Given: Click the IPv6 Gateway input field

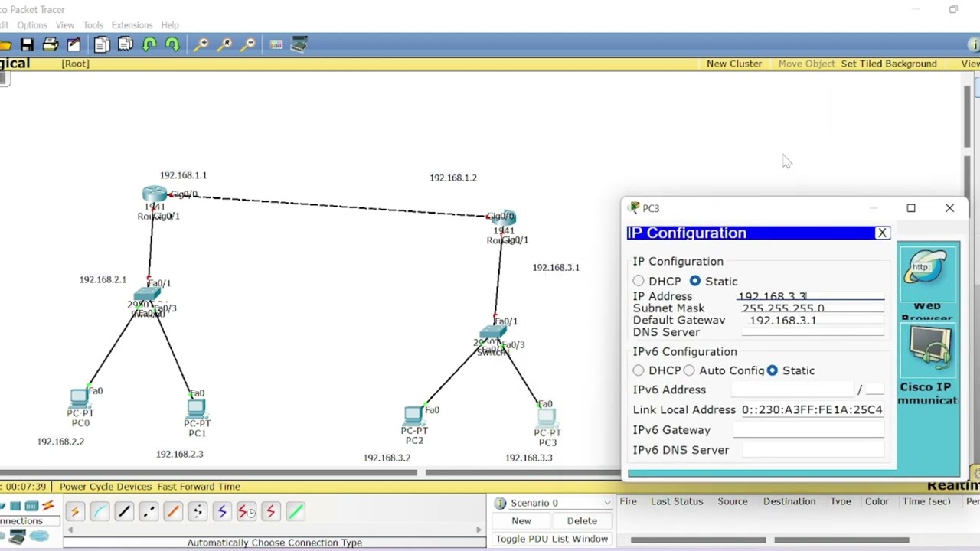Looking at the screenshot, I should point(808,430).
